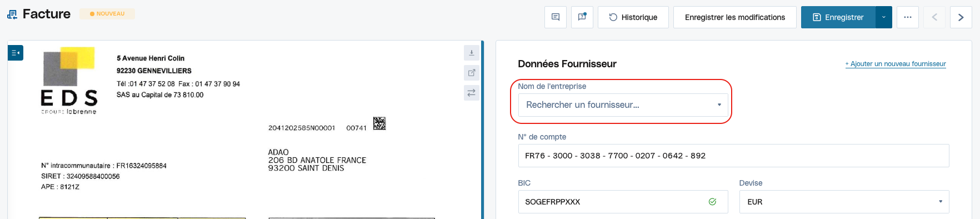Click the Facture page title
The height and width of the screenshot is (219, 980).
(x=47, y=14)
